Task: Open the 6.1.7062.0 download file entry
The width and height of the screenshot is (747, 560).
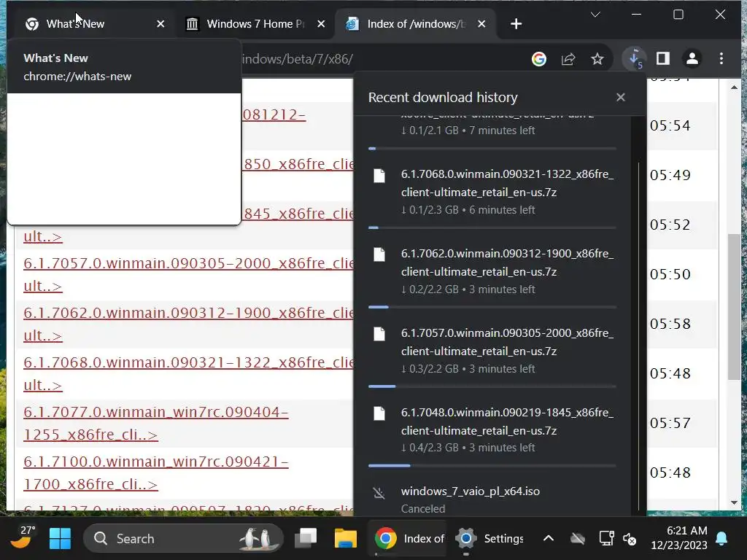Action: pos(492,271)
